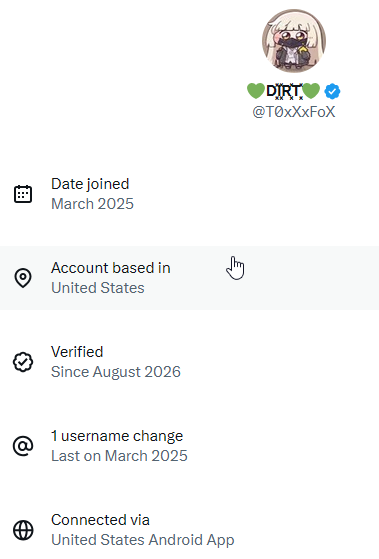379x559 pixels.
Task: Open the Account based in row
Action: [x=189, y=278]
